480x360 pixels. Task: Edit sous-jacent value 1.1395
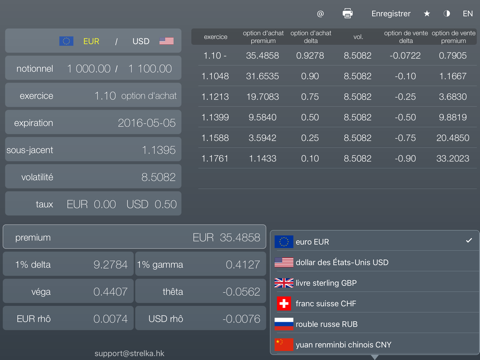(x=159, y=150)
